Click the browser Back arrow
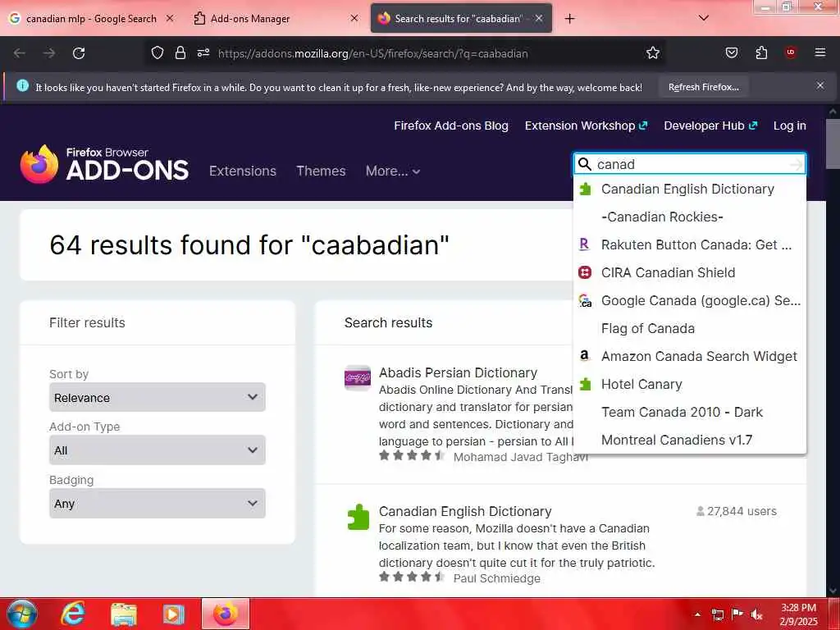Viewport: 840px width, 630px height. pyautogui.click(x=20, y=53)
